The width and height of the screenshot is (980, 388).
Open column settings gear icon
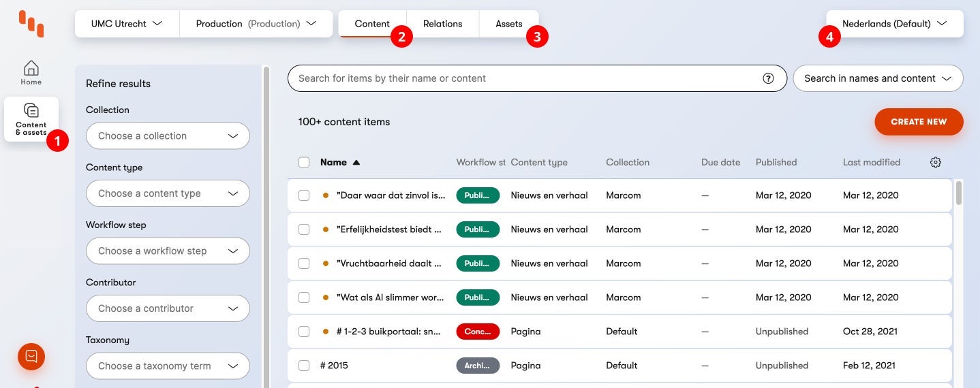coord(935,162)
